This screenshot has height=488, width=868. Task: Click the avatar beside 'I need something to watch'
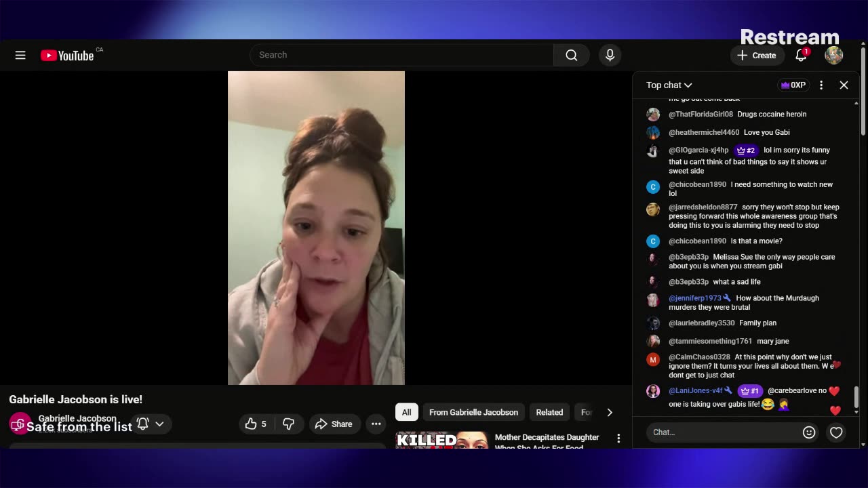pyautogui.click(x=653, y=187)
